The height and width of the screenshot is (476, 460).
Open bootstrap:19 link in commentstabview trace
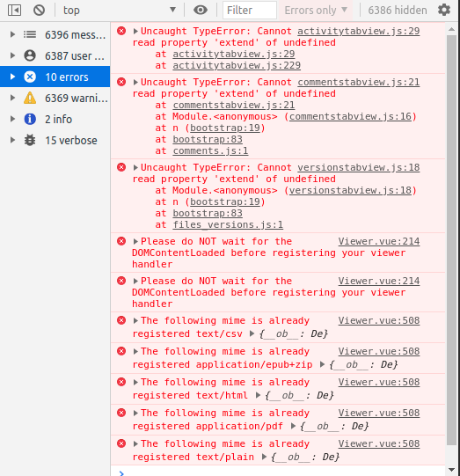(x=225, y=128)
